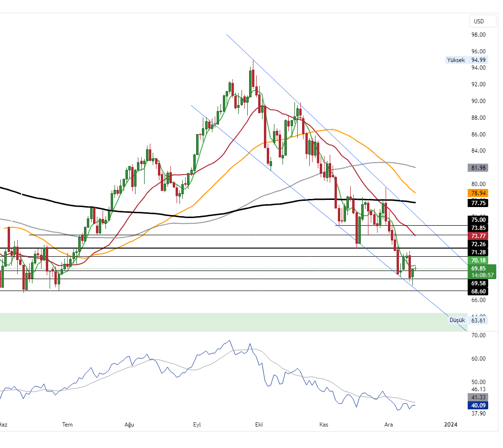Viewport: 503px width, 448px height.
Task: Click the current price 69.85 label
Action: [478, 269]
